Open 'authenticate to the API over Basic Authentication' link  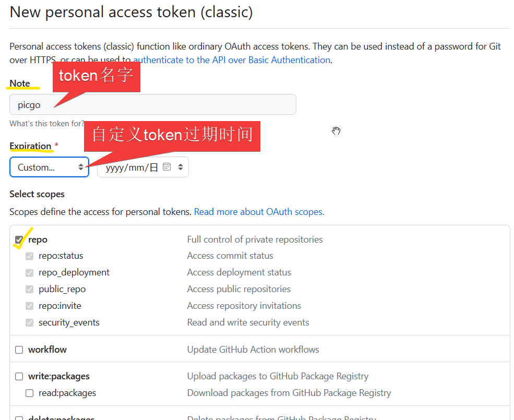click(232, 60)
